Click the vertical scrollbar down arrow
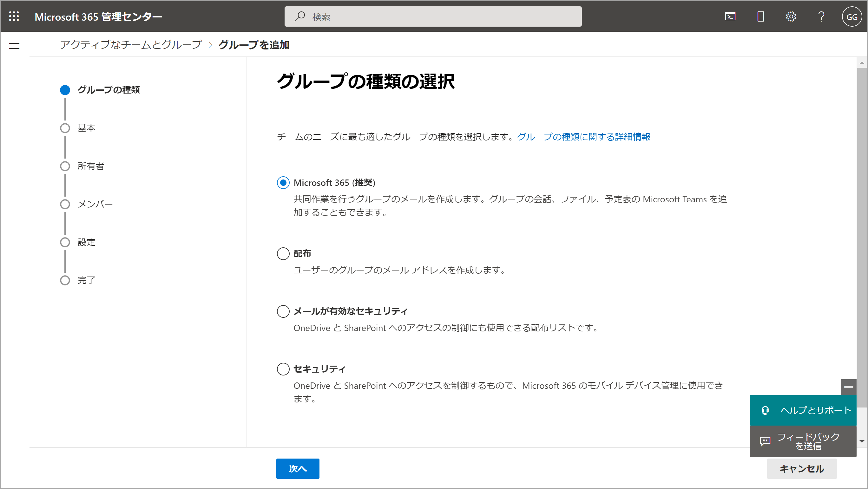 pos(862,441)
